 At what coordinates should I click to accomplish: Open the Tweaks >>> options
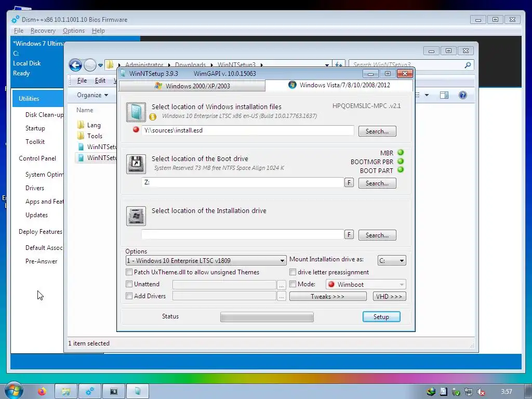(x=328, y=296)
